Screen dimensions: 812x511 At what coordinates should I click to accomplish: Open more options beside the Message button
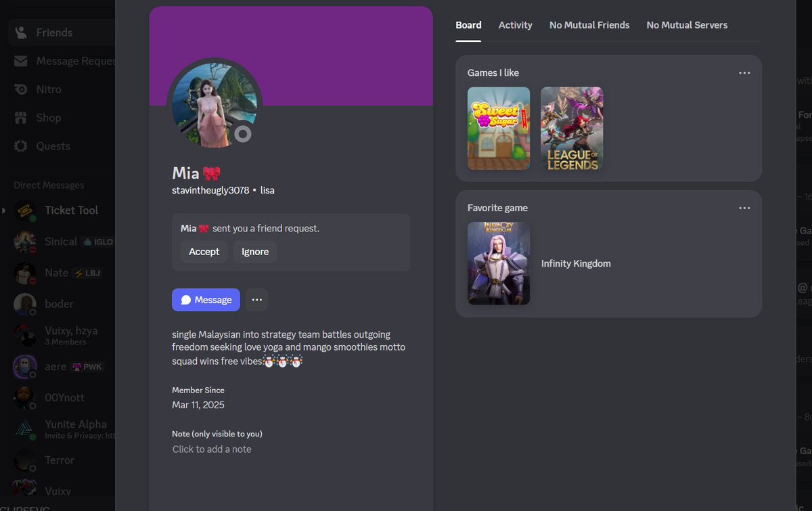(x=256, y=299)
